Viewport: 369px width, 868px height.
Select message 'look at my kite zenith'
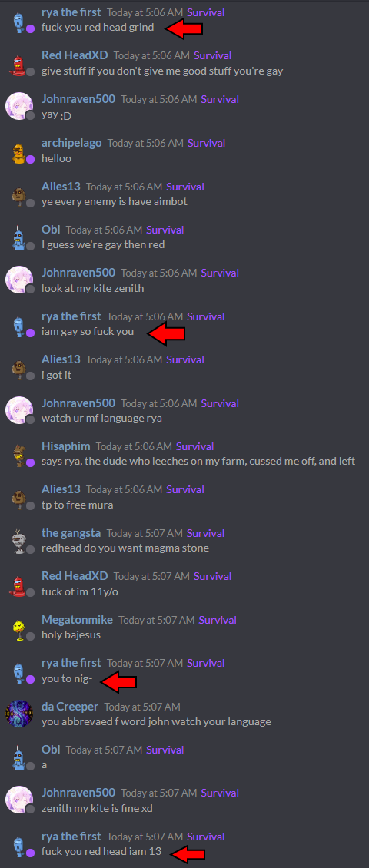92,288
